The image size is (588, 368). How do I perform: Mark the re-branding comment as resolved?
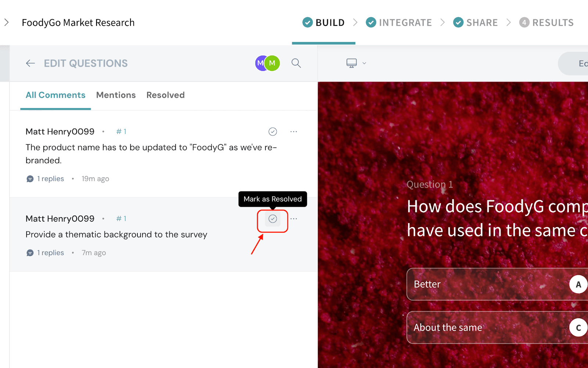(272, 132)
